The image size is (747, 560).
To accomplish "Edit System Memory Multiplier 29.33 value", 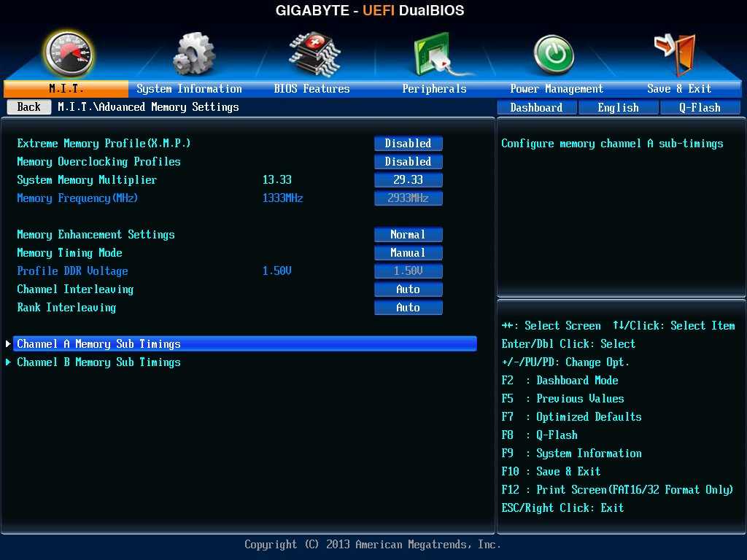I will (408, 180).
